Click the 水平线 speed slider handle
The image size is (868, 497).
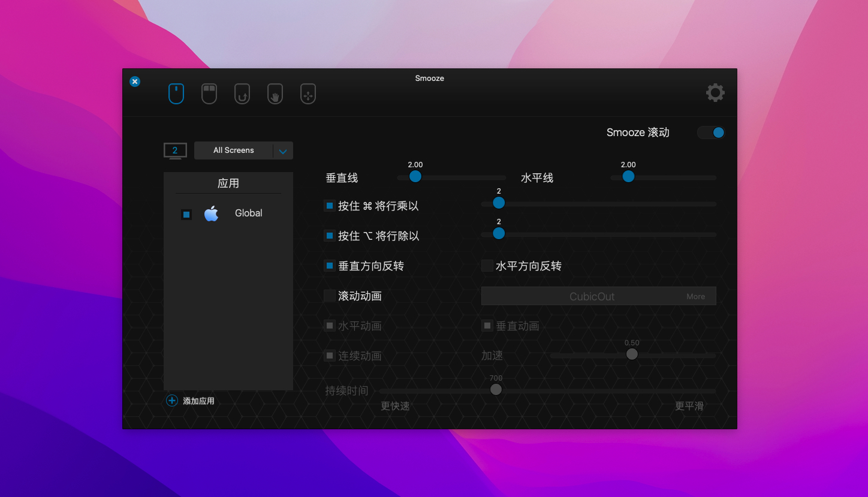click(628, 176)
